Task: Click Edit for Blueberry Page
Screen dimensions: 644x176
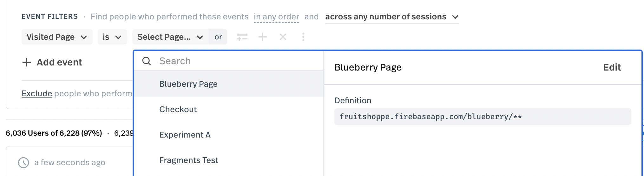Action: tap(612, 67)
